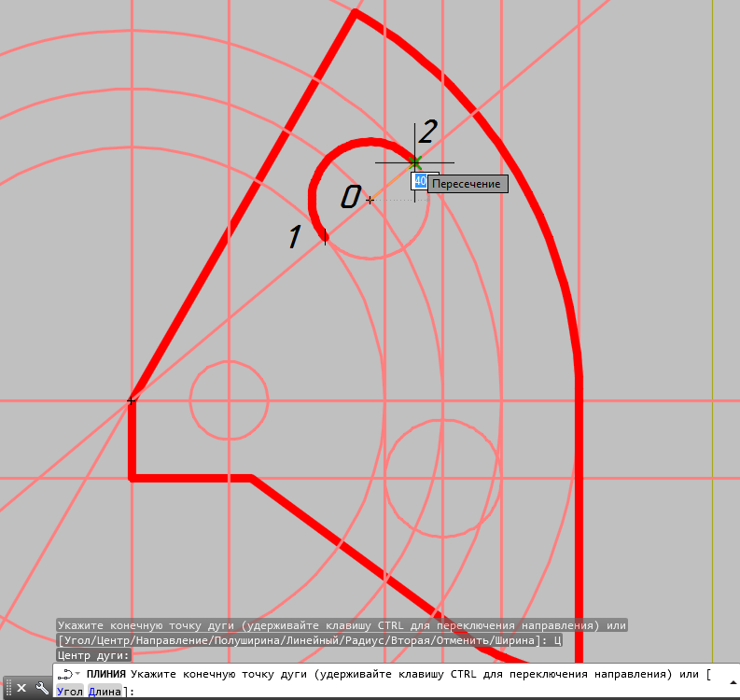The width and height of the screenshot is (740, 700).
Task: Pick left polyline vertex at construction line crossing
Action: pos(132,400)
